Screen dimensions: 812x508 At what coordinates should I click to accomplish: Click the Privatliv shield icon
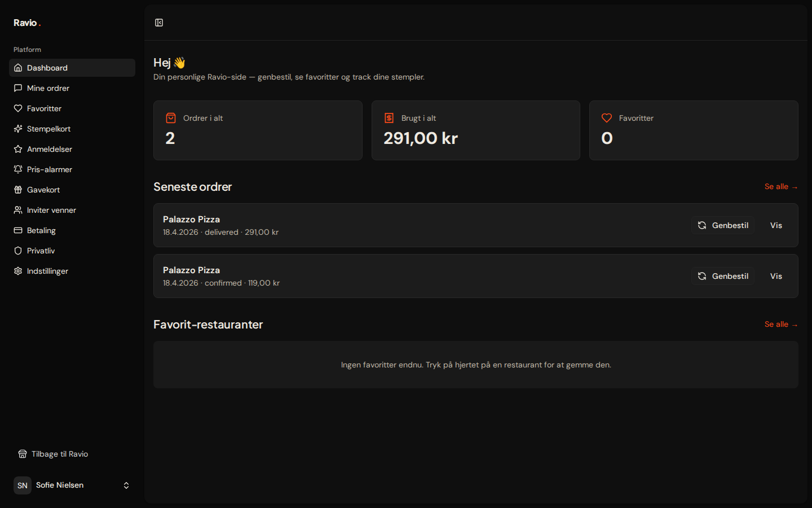pyautogui.click(x=18, y=251)
